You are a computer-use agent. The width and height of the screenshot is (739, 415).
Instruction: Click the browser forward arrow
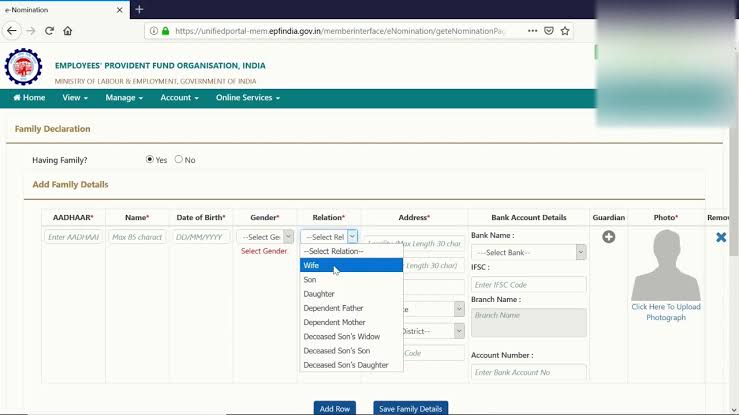[31, 31]
